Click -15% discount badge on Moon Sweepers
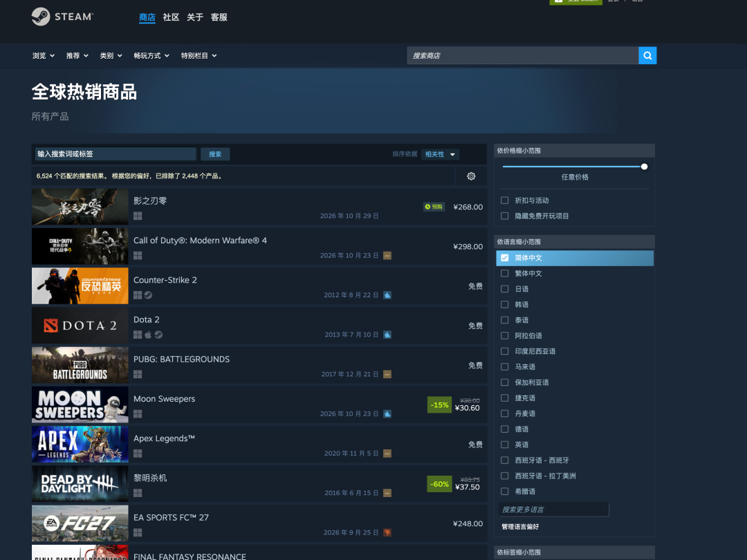The width and height of the screenshot is (747, 560). (439, 404)
